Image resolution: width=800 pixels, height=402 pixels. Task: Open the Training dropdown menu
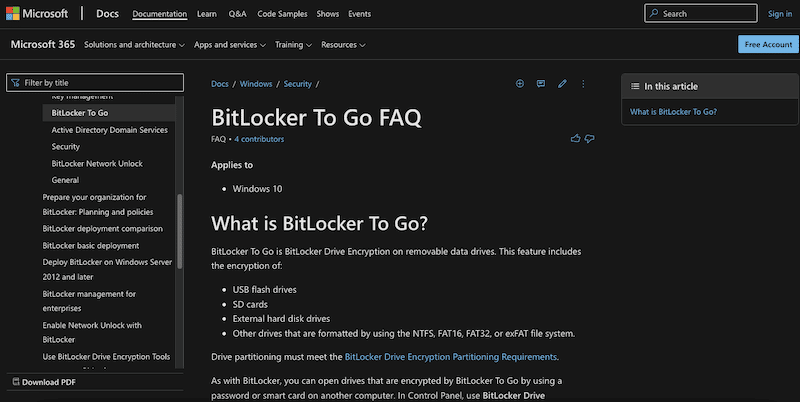click(293, 45)
